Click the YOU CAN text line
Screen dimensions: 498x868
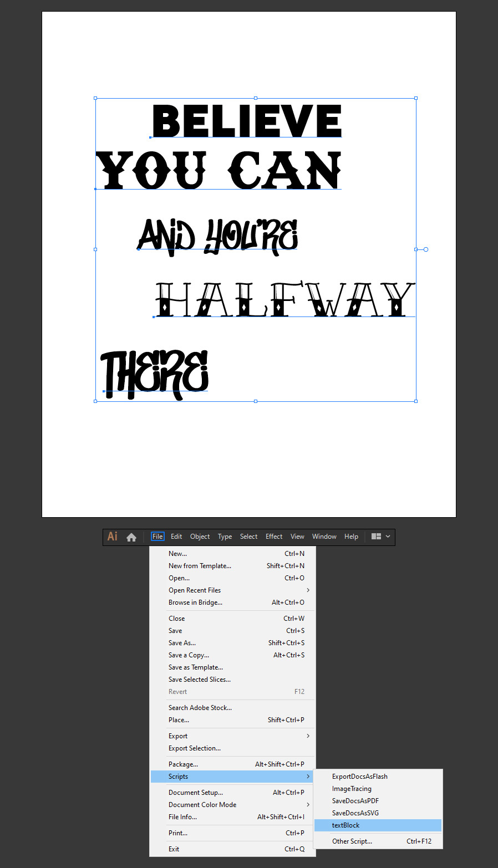(x=218, y=170)
